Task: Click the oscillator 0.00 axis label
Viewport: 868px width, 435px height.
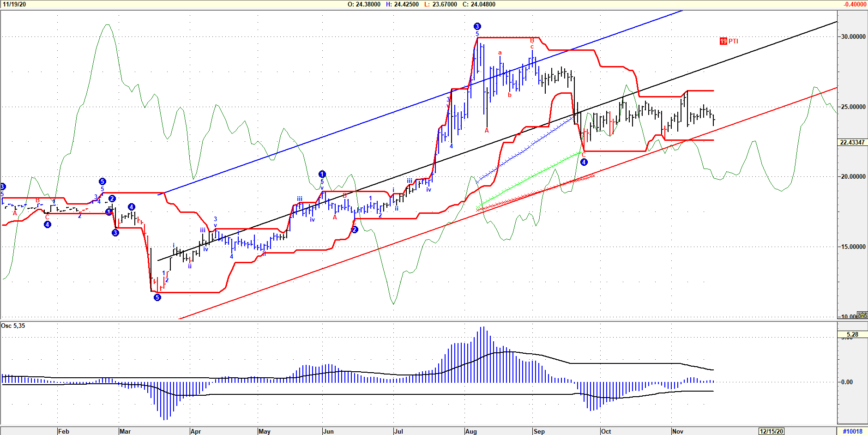Action: pyautogui.click(x=847, y=382)
